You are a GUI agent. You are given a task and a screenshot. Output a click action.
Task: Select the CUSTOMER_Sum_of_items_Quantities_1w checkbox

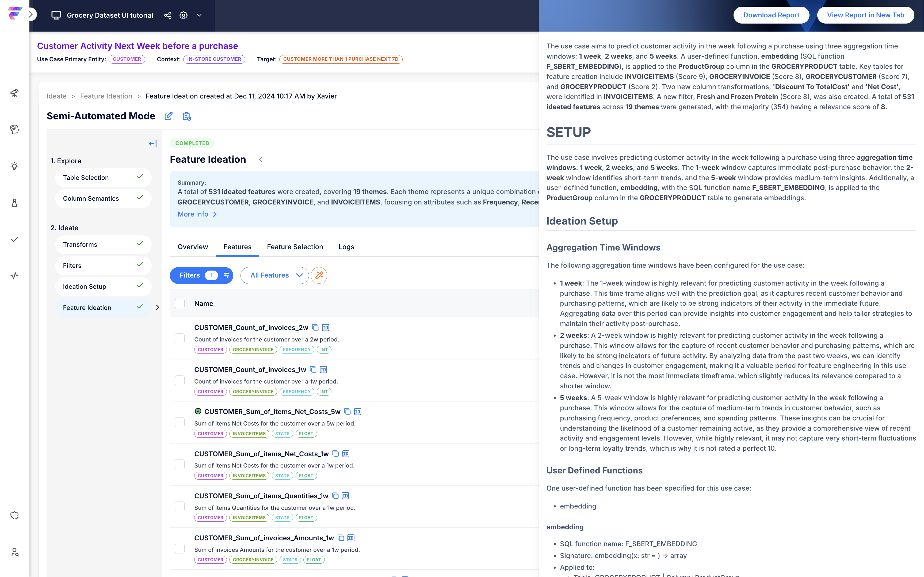[180, 506]
